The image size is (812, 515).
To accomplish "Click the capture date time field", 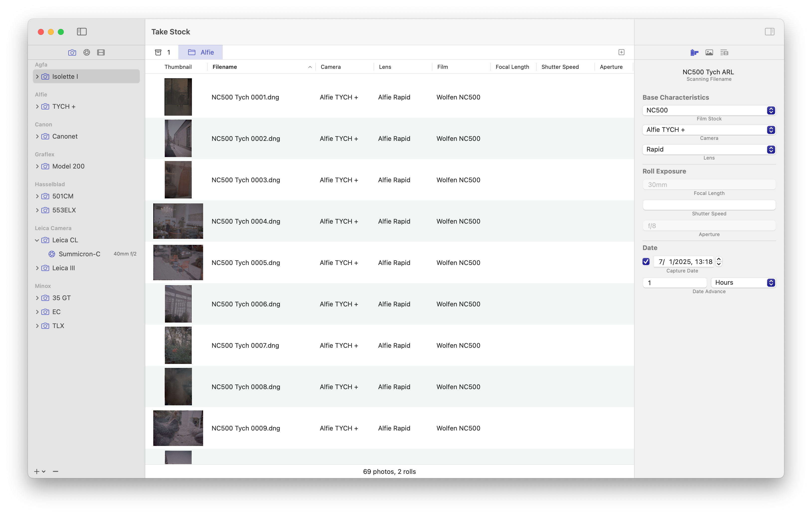I will point(684,262).
